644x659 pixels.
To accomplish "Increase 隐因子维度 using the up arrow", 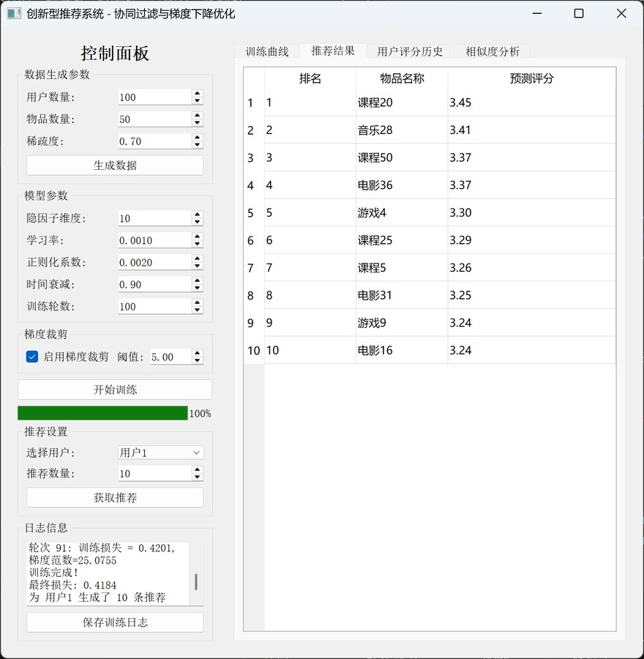I will point(195,214).
